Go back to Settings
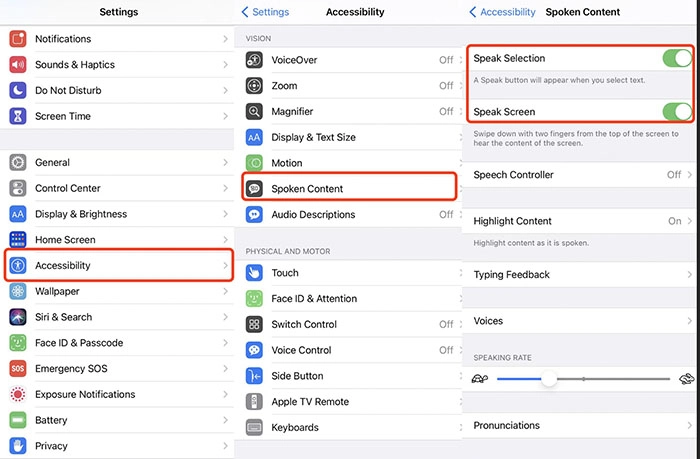 (265, 12)
